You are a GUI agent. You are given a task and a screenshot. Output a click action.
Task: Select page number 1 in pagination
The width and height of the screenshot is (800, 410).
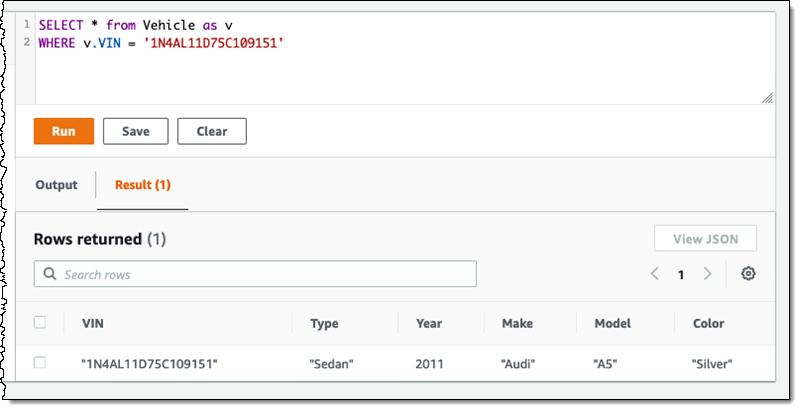[681, 274]
